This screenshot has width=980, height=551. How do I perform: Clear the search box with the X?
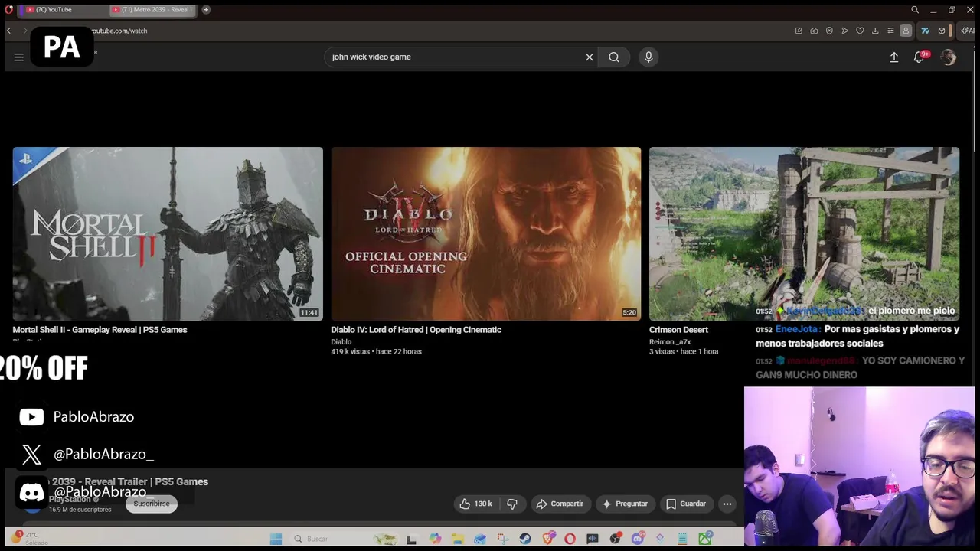[x=590, y=57]
